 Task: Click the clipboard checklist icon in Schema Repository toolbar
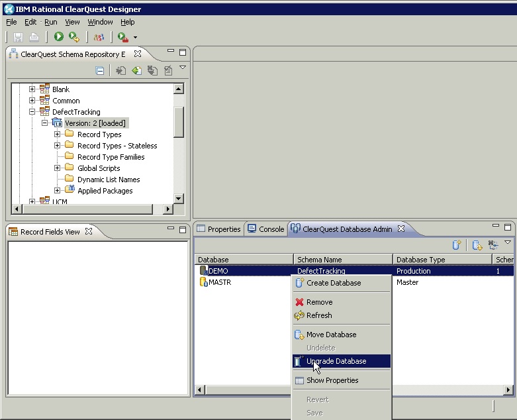pyautogui.click(x=168, y=70)
